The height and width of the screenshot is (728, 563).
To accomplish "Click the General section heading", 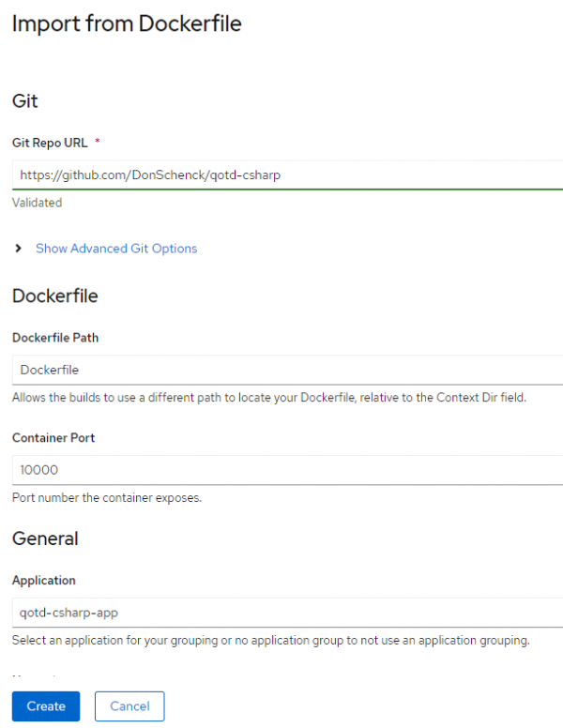I will pyautogui.click(x=45, y=538).
